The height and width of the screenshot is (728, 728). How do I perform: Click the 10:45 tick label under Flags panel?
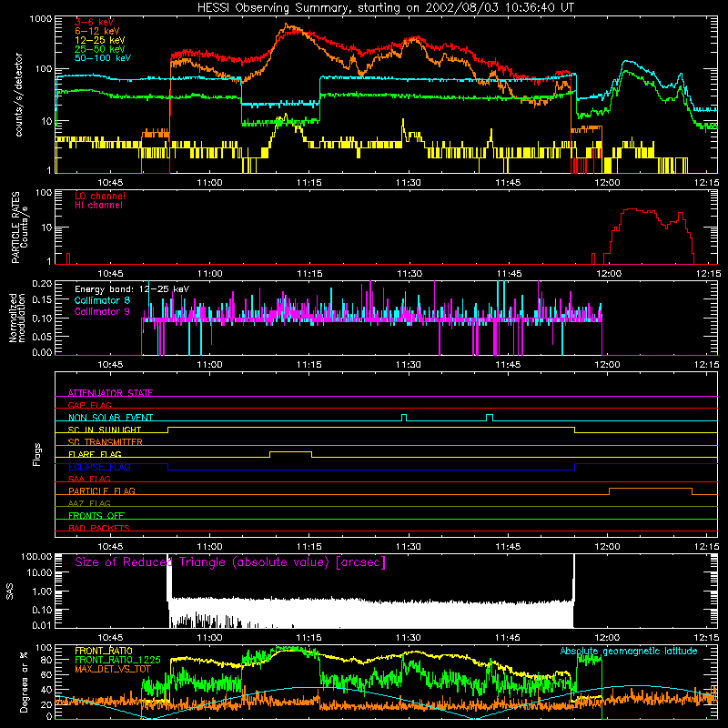110,547
